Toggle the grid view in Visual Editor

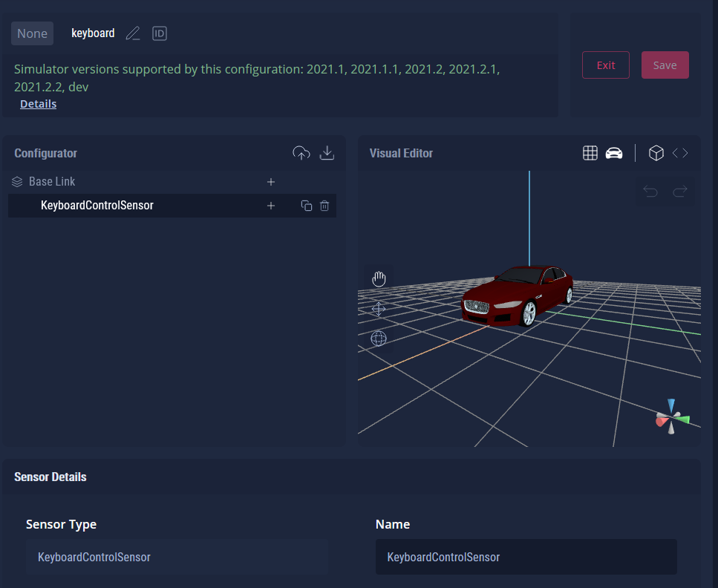click(x=590, y=153)
